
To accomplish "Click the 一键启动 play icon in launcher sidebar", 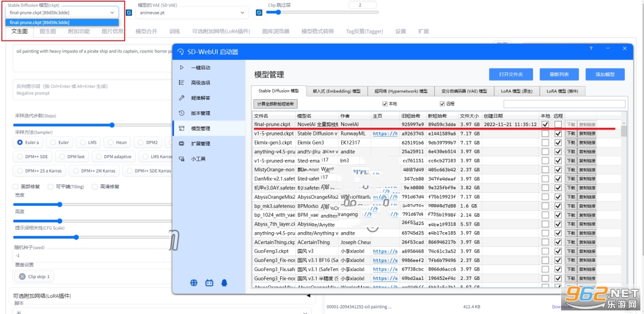I will click(x=181, y=67).
